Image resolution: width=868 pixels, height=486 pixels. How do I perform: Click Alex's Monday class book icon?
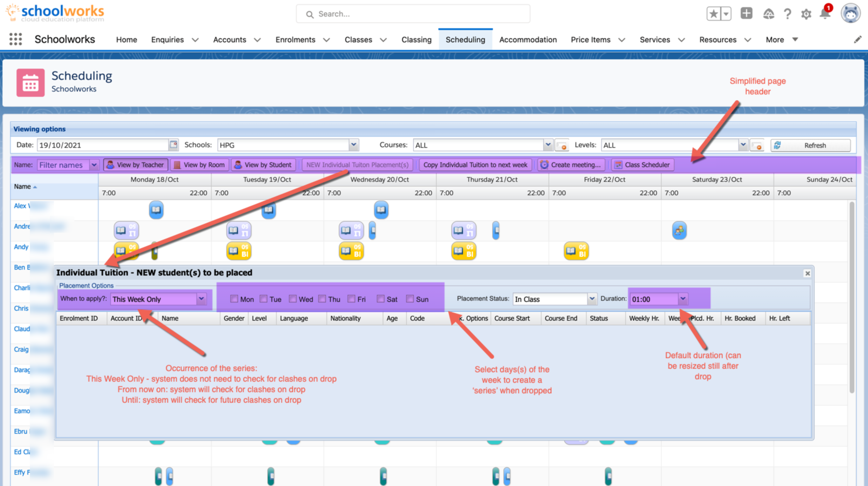156,210
